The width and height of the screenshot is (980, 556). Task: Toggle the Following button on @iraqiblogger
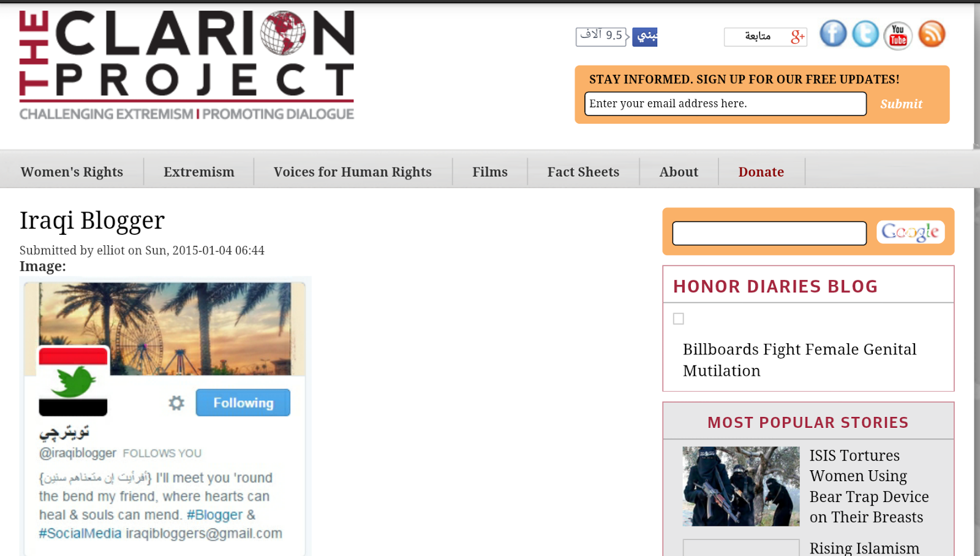coord(243,403)
